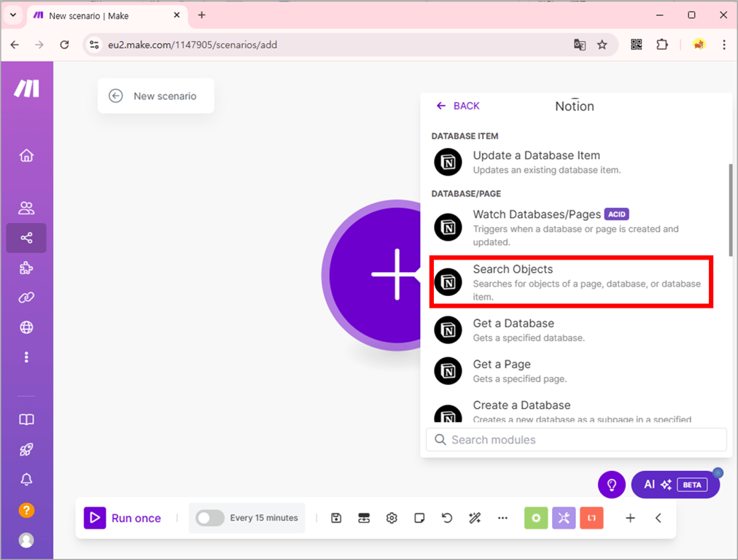Select the Search Objects Notion module

(x=571, y=282)
